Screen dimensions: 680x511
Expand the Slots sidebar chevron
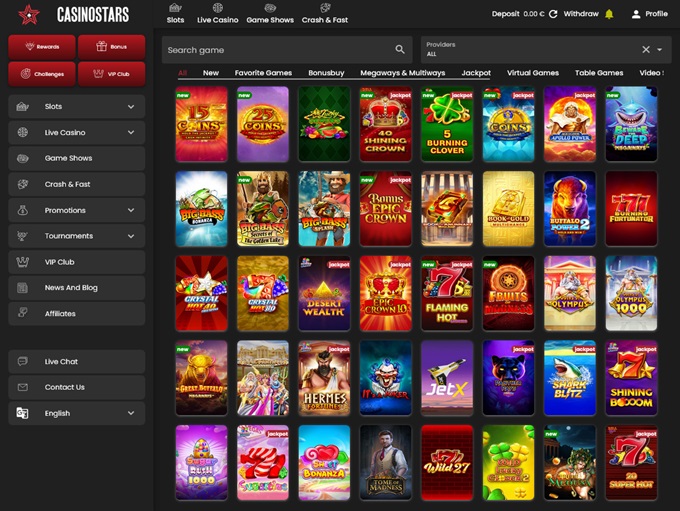[x=131, y=107]
